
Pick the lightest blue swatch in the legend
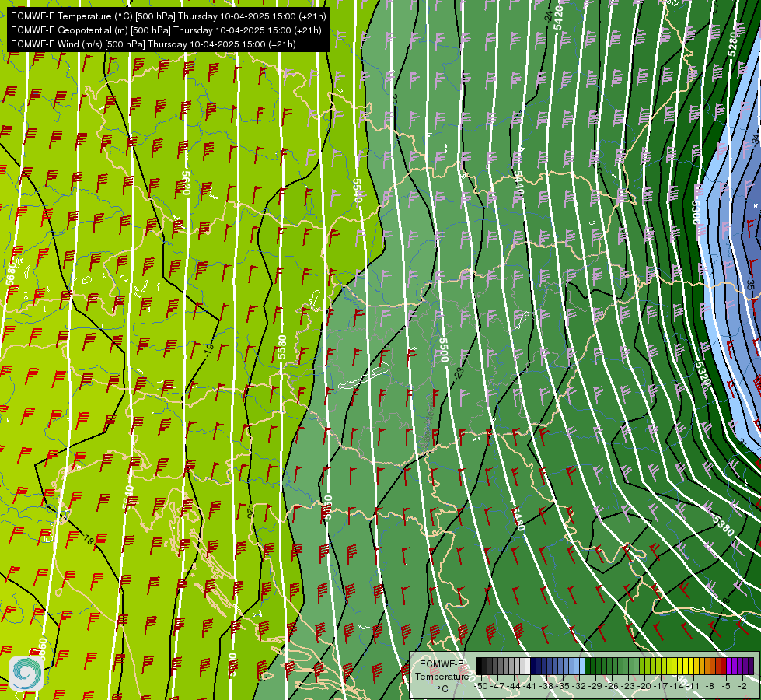582,666
